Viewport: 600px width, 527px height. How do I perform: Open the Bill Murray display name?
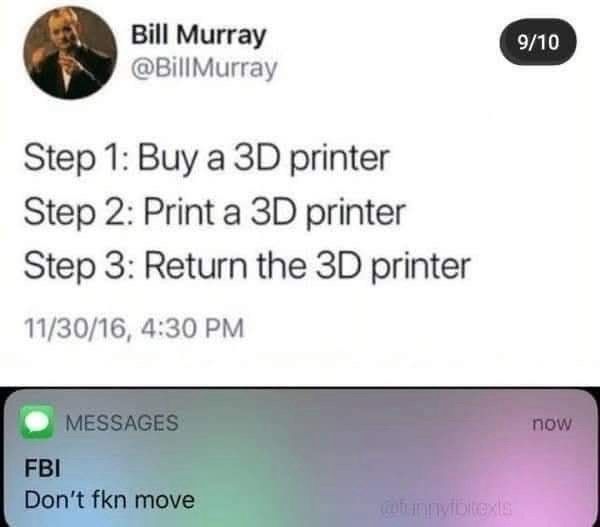198,35
